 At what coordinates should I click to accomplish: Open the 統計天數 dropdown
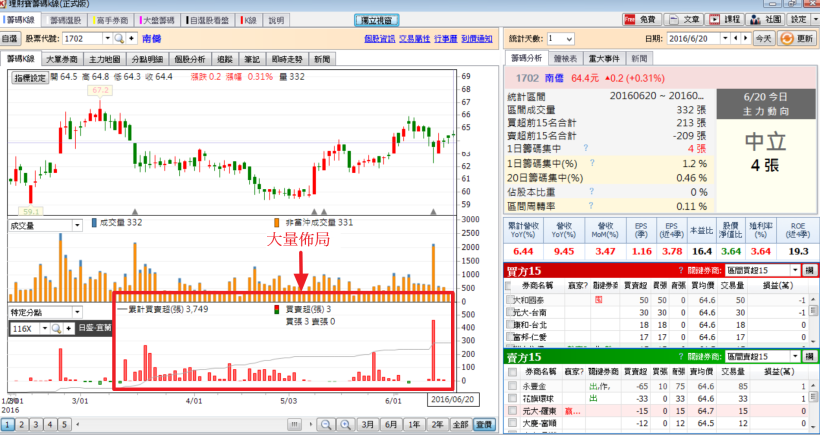[x=561, y=39]
